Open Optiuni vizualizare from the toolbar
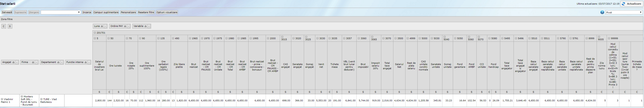Screen dimensions: 644x108 coord(167,12)
